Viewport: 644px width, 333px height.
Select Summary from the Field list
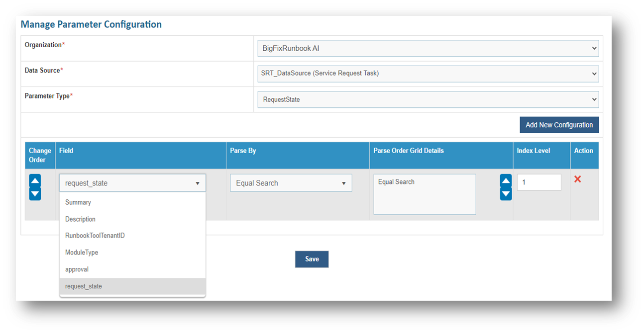coord(78,202)
